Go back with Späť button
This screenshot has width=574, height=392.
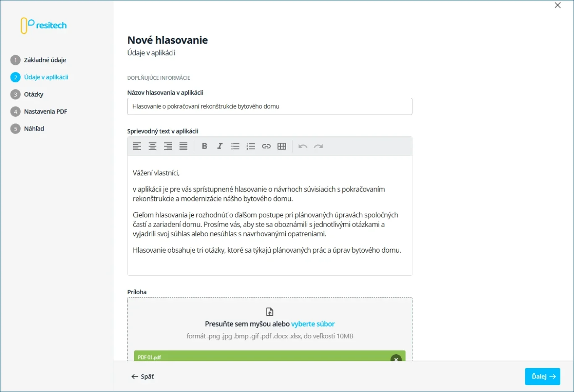click(x=142, y=376)
